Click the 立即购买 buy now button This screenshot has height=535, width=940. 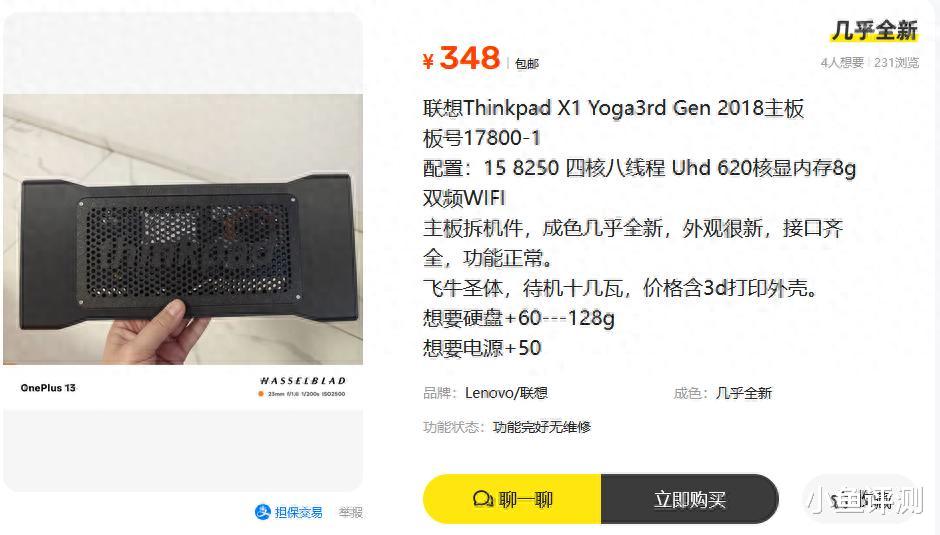point(689,499)
